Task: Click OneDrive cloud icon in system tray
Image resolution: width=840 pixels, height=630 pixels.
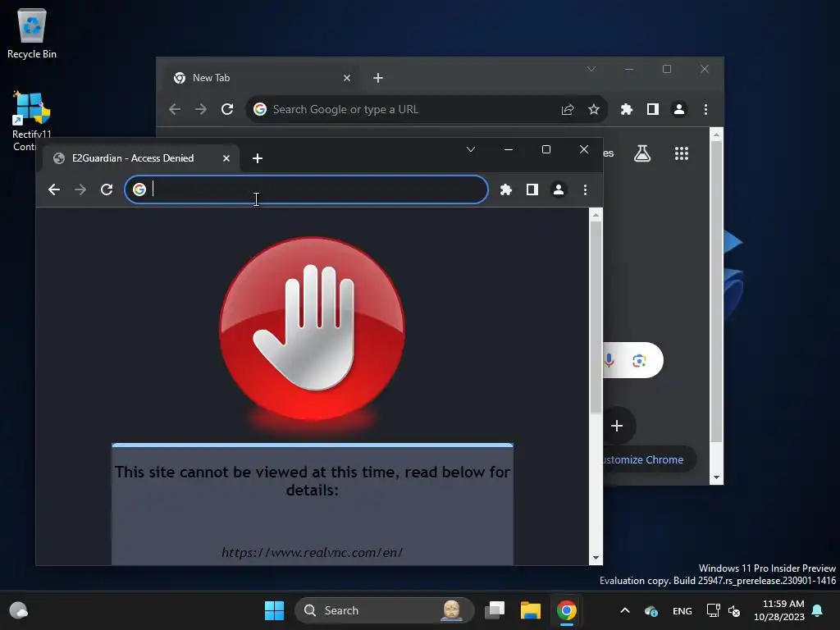Action: coord(651,610)
